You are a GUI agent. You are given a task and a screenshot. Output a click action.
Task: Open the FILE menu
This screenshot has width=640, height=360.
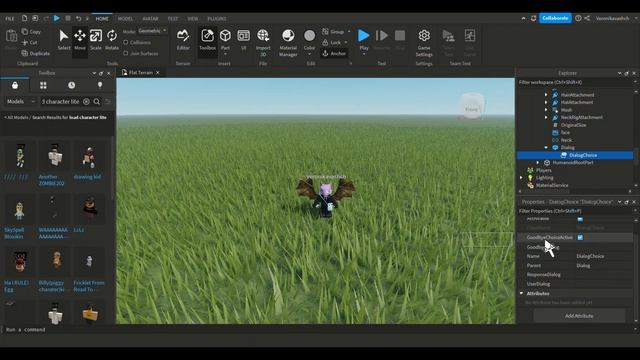[10, 19]
